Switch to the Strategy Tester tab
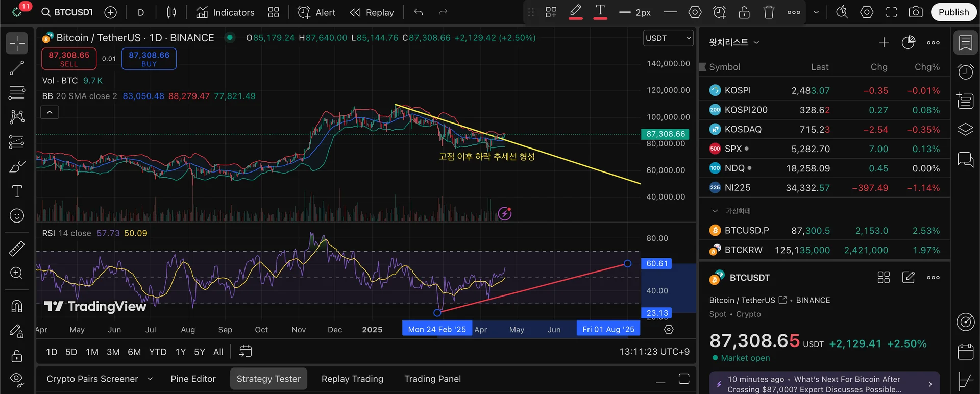 click(x=268, y=379)
